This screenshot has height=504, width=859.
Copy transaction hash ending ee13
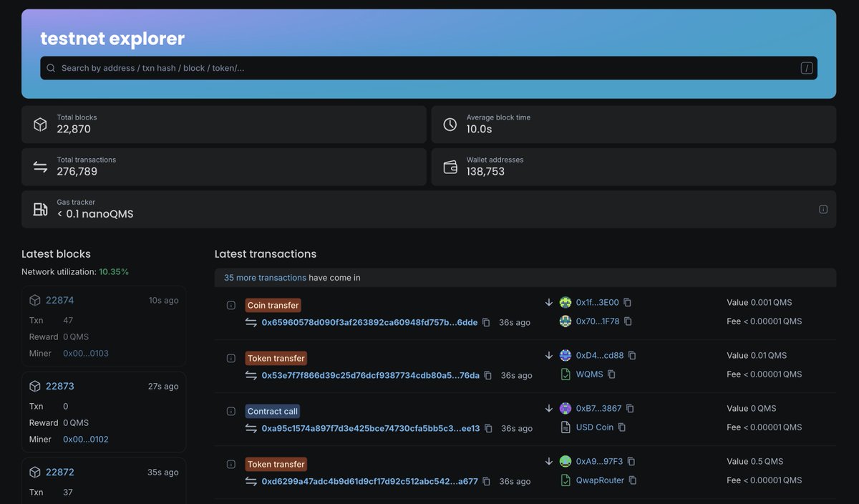pyautogui.click(x=488, y=428)
